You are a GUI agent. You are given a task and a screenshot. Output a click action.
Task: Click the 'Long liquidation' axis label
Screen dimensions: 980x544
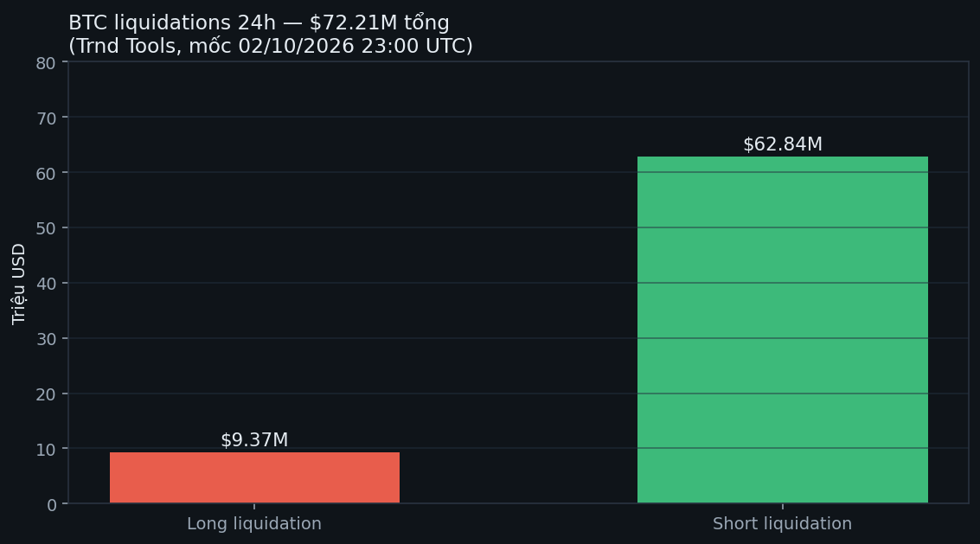254,523
